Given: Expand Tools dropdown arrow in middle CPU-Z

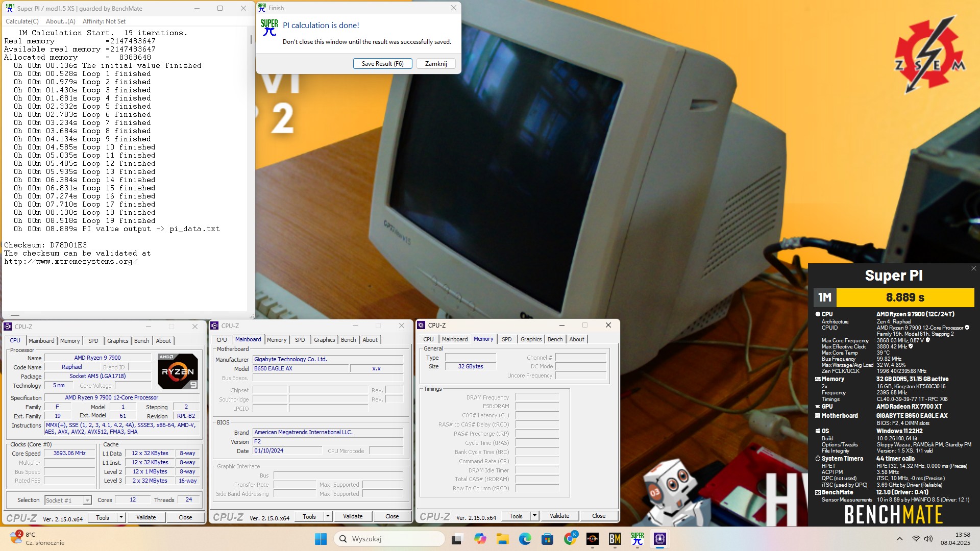Looking at the screenshot, I should click(328, 516).
